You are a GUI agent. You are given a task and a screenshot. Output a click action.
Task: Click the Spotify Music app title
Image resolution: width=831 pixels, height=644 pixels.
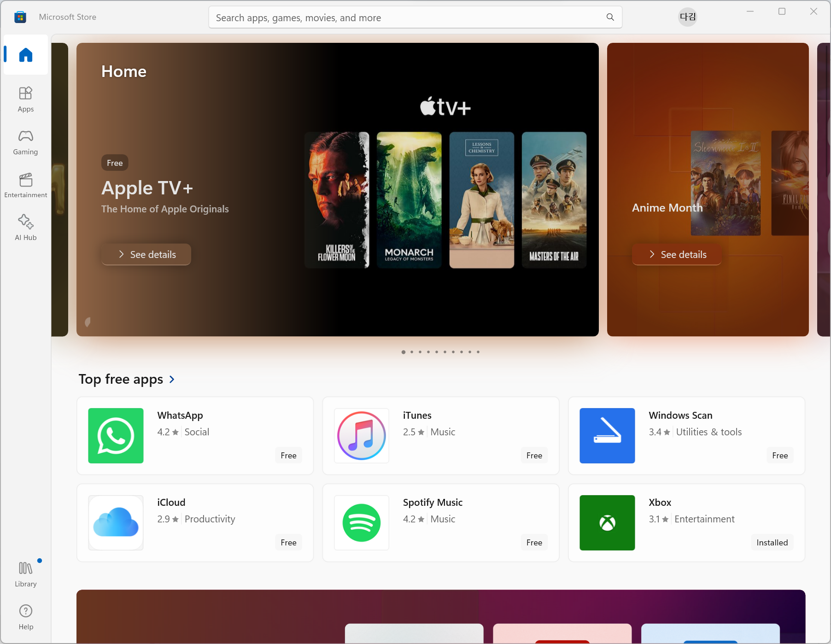coord(433,502)
